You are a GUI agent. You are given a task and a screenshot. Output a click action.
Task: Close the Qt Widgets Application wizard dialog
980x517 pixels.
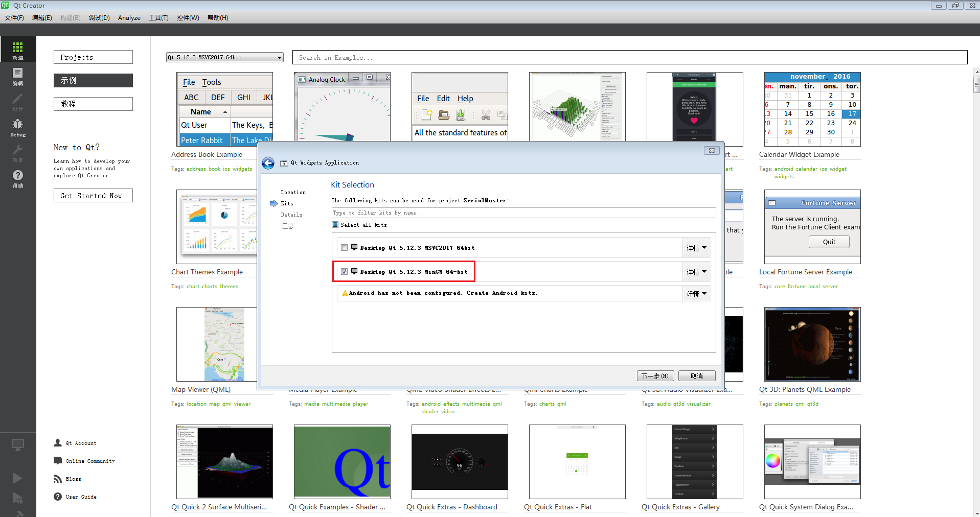coord(712,150)
